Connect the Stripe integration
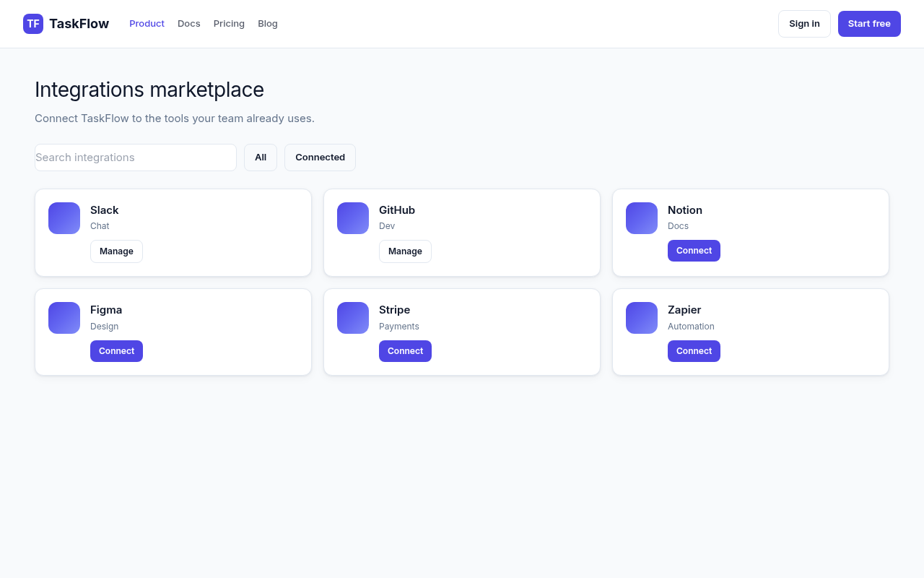924x578 pixels. [405, 351]
